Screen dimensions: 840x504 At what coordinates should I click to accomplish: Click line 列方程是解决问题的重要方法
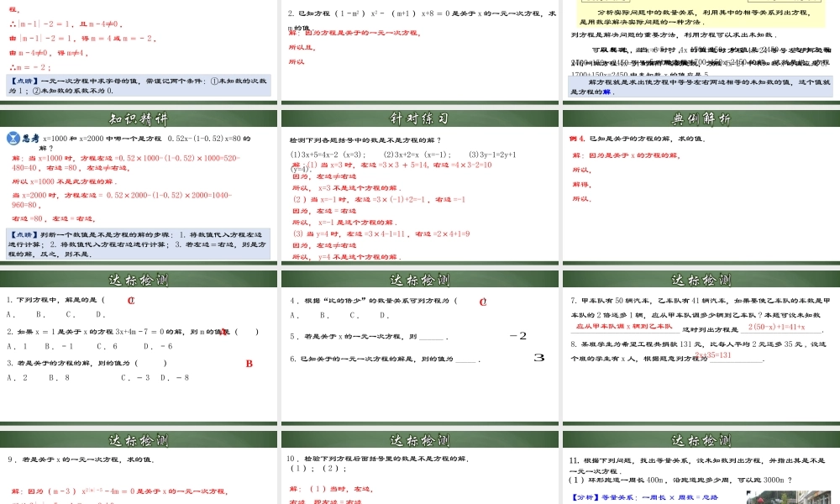tap(674, 35)
